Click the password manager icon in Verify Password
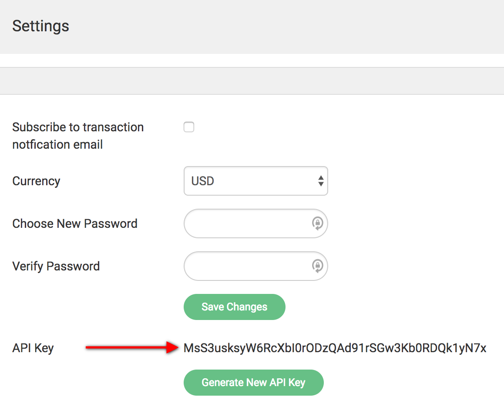 point(318,266)
